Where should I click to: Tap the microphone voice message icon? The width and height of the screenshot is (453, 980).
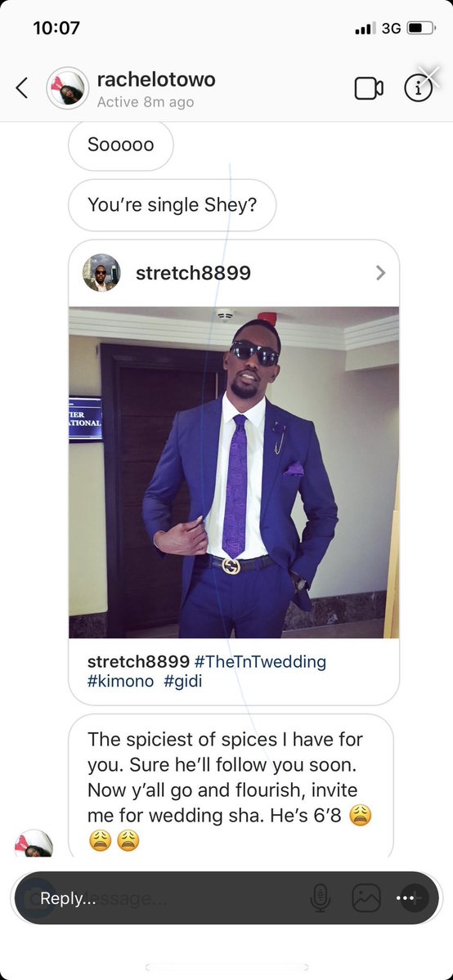tap(321, 898)
